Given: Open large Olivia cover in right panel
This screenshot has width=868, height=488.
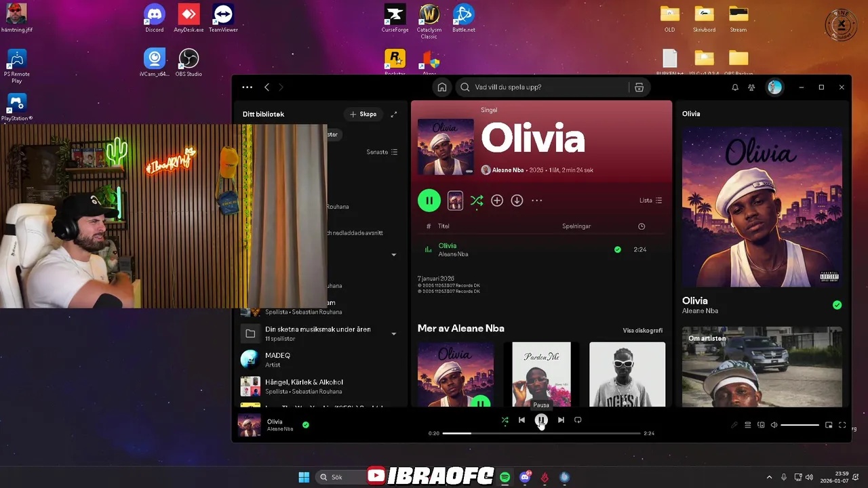Looking at the screenshot, I should [x=762, y=207].
